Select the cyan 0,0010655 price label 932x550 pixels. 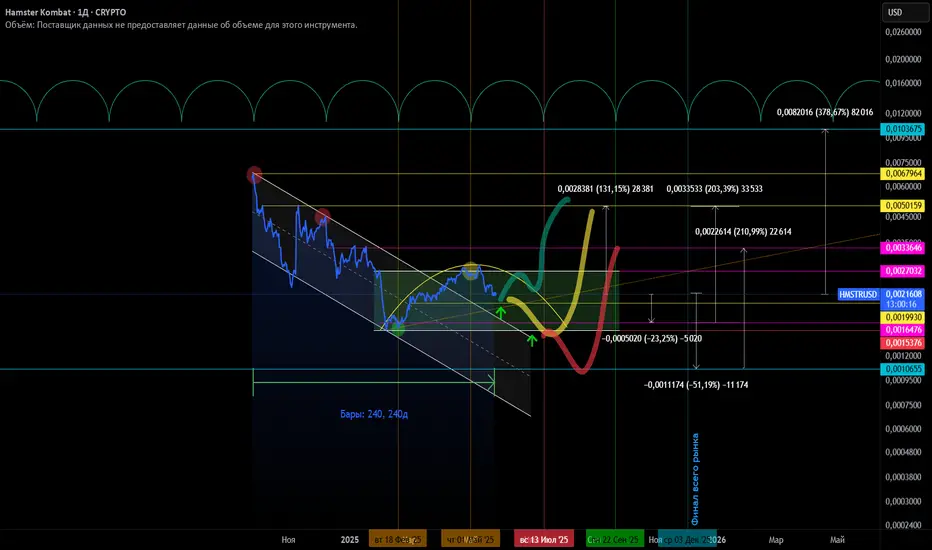902,369
